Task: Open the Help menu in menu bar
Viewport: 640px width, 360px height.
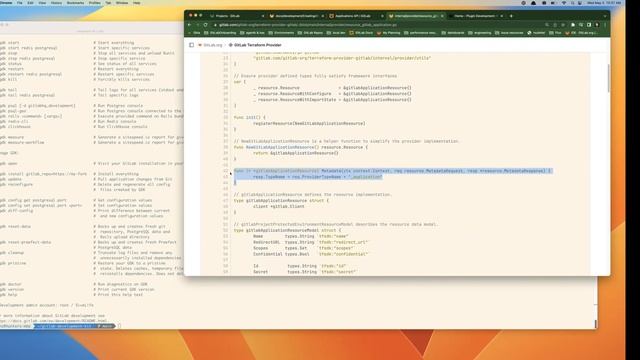Action: [137, 3]
